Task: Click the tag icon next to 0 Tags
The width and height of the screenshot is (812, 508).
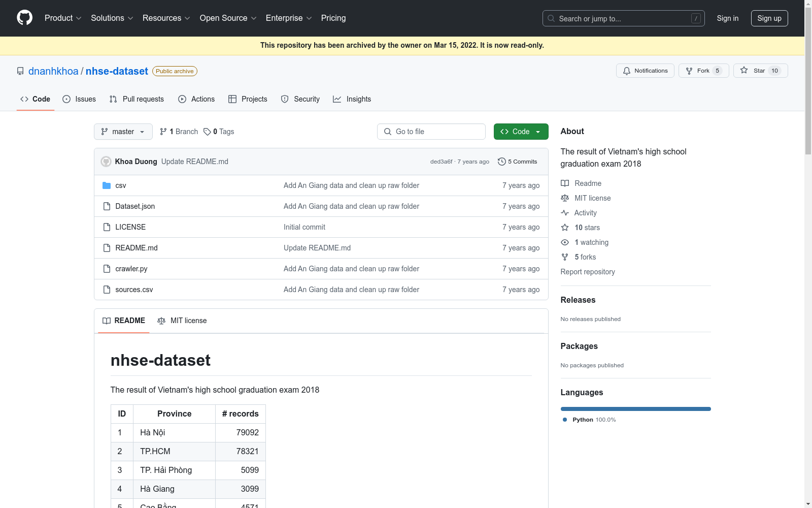Action: (x=207, y=132)
